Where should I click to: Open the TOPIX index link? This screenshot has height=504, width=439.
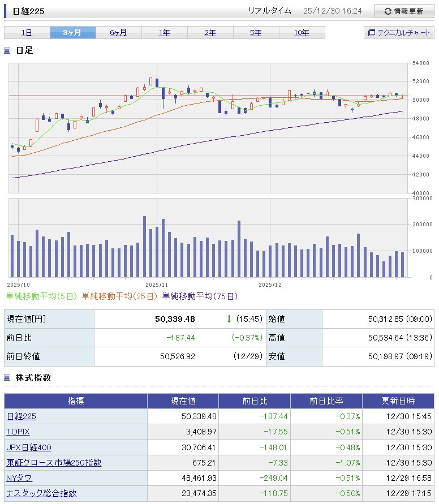(18, 432)
